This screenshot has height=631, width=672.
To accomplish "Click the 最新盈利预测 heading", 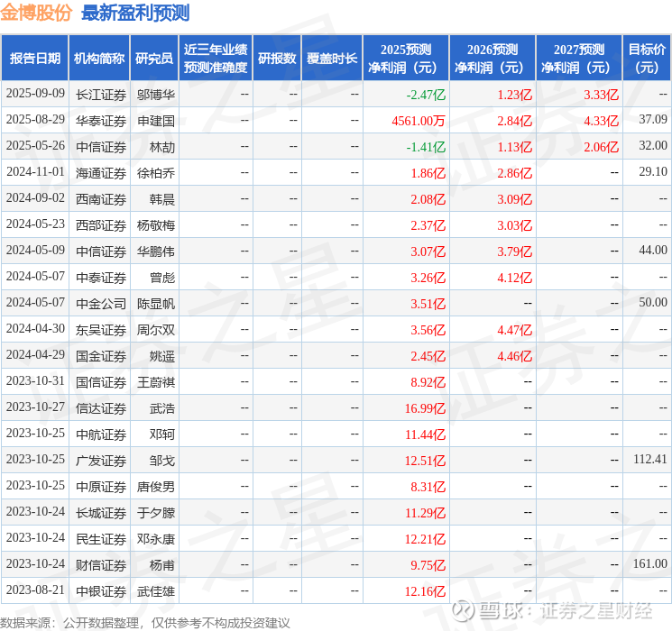I will click(x=135, y=13).
